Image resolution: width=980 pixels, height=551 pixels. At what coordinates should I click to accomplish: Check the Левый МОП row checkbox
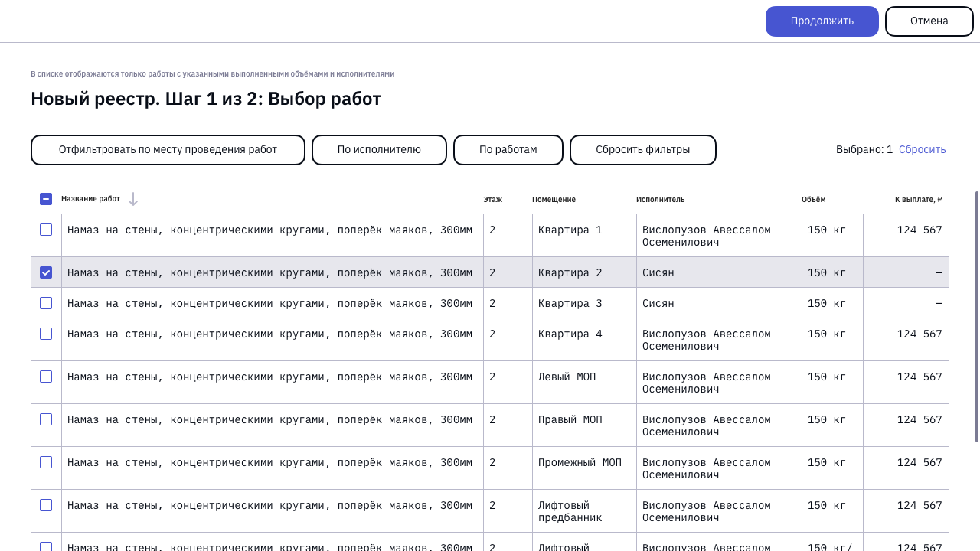point(46,377)
